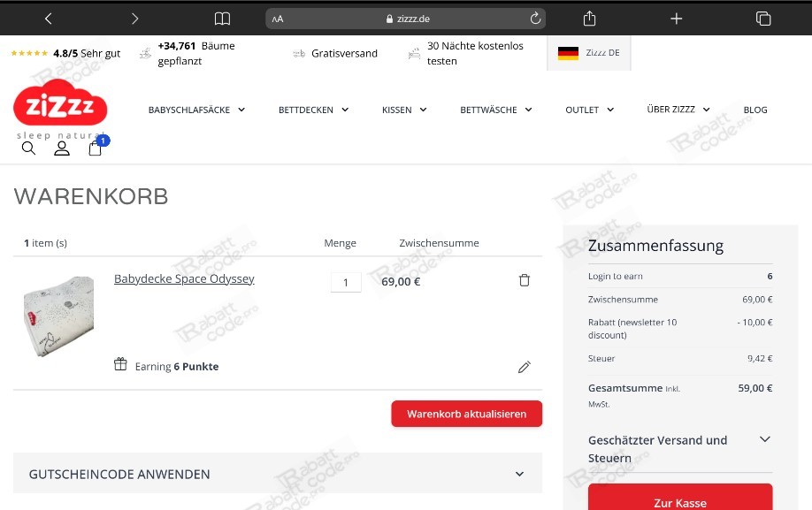The height and width of the screenshot is (510, 812).
Task: Expand the Bettwäsche menu
Action: point(496,110)
